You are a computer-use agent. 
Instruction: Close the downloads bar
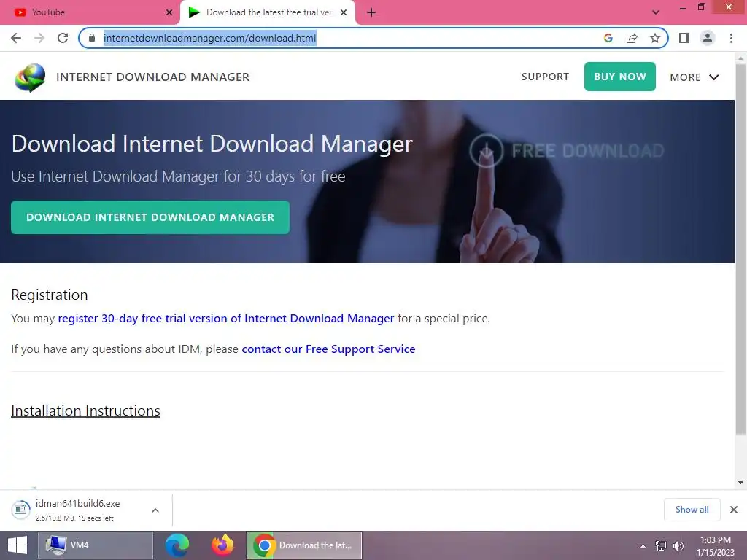(x=734, y=510)
